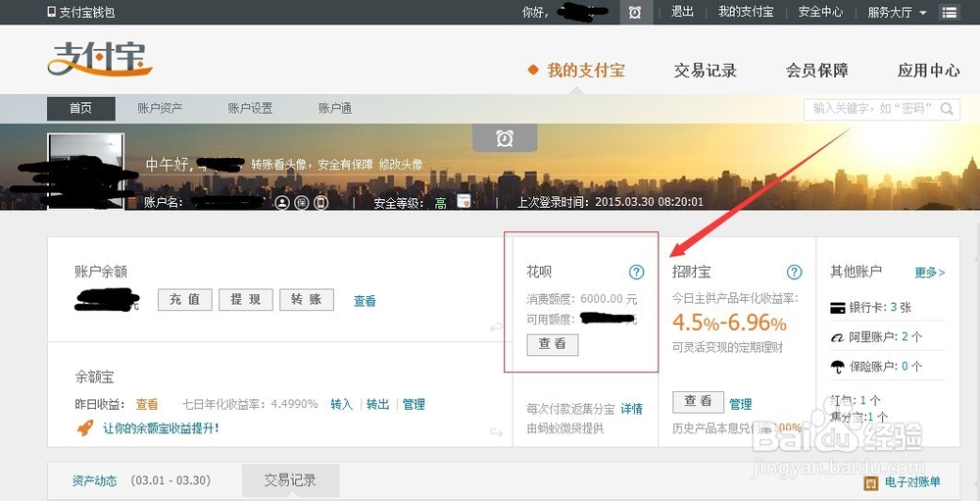This screenshot has height=501, width=980.
Task: Click the 查看 button under 招财宝
Action: point(698,402)
